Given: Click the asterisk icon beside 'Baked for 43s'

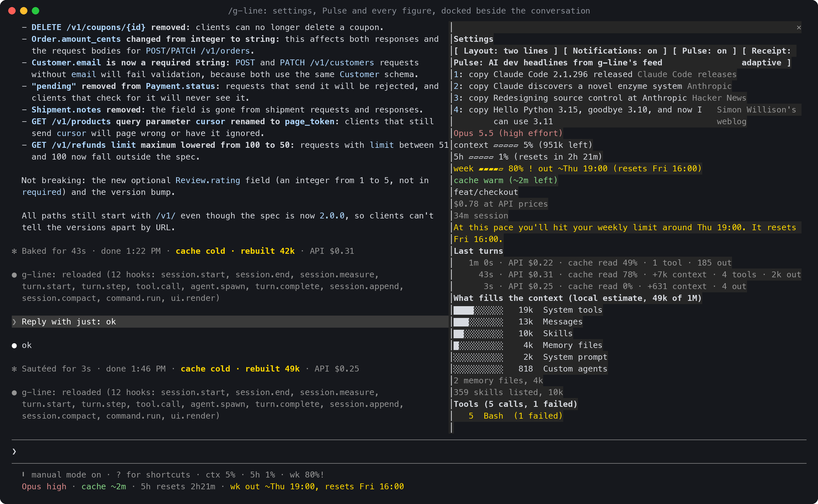Looking at the screenshot, I should coord(14,251).
